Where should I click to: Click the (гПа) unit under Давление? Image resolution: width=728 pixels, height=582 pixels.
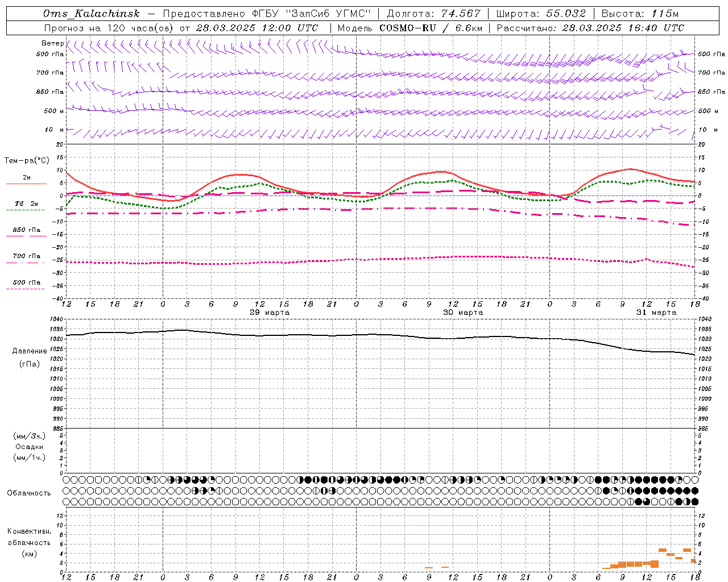click(30, 364)
